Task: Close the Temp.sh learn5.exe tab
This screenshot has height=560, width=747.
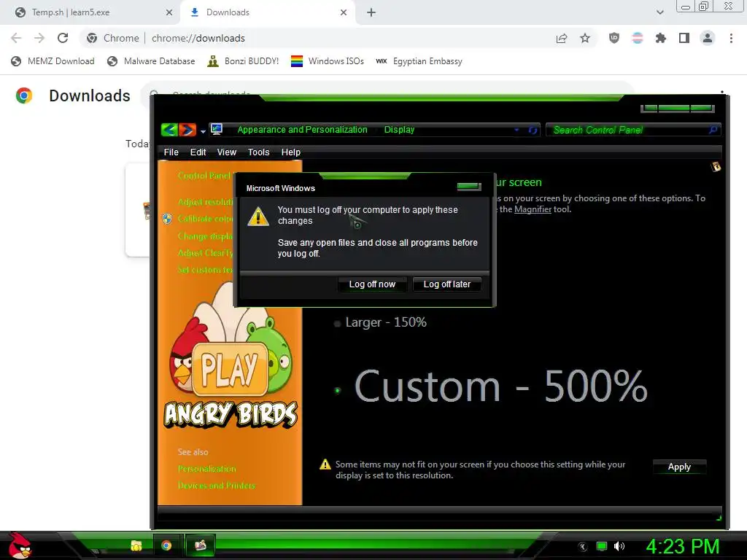Action: pyautogui.click(x=169, y=12)
